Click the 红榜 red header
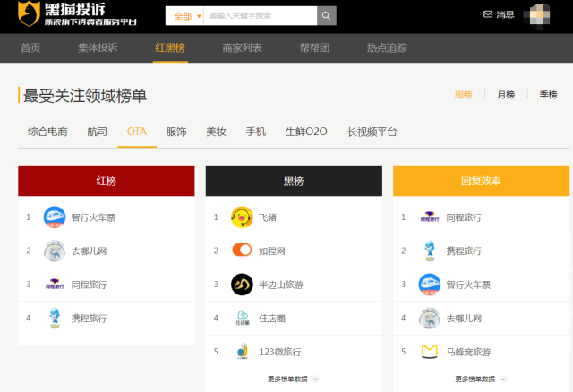Image resolution: width=573 pixels, height=392 pixels. click(107, 181)
